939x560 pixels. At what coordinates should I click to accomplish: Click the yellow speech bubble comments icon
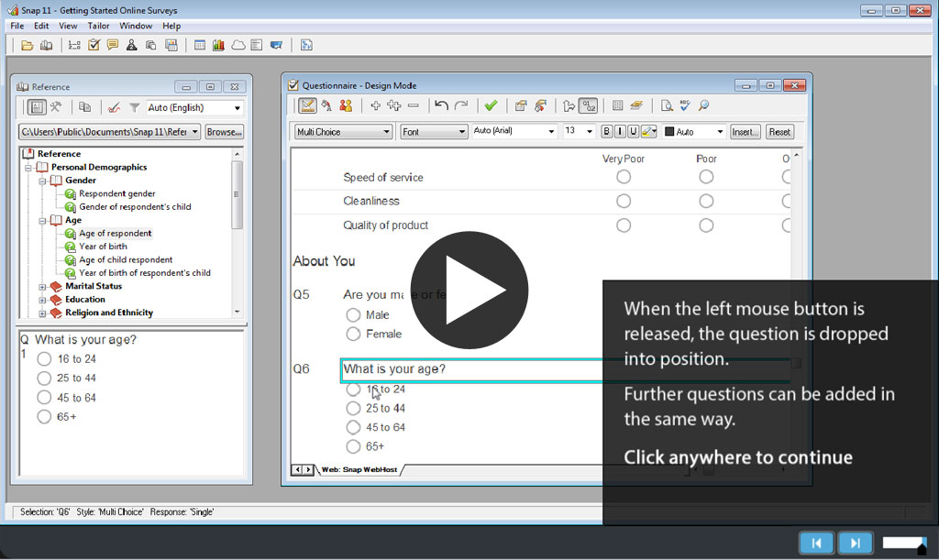[113, 46]
